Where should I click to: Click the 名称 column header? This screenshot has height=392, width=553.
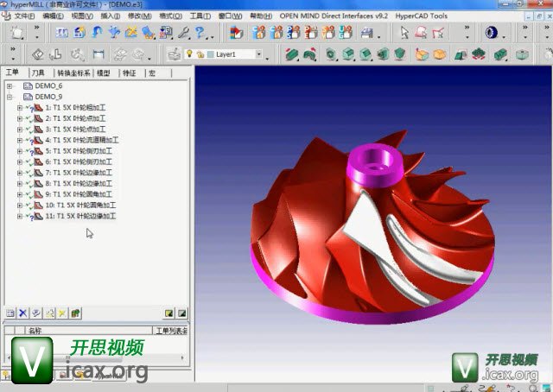click(x=35, y=330)
